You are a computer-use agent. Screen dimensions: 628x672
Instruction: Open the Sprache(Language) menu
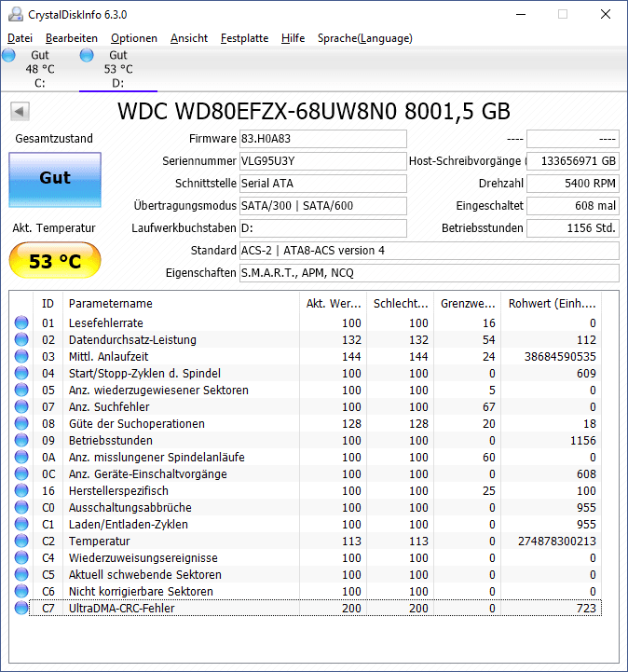[365, 38]
